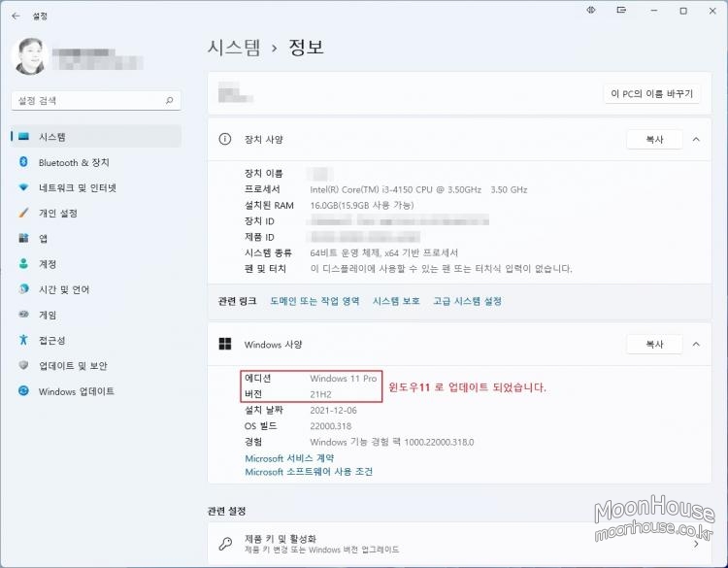Click the monitor icon next to 시스템
Screen dimensions: 728x568
pyautogui.click(x=23, y=137)
